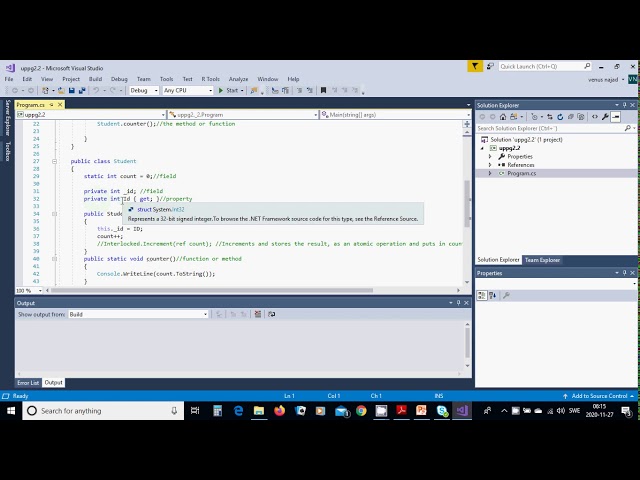Click the Open File folder icon
This screenshot has width=640, height=480.
tap(61, 90)
